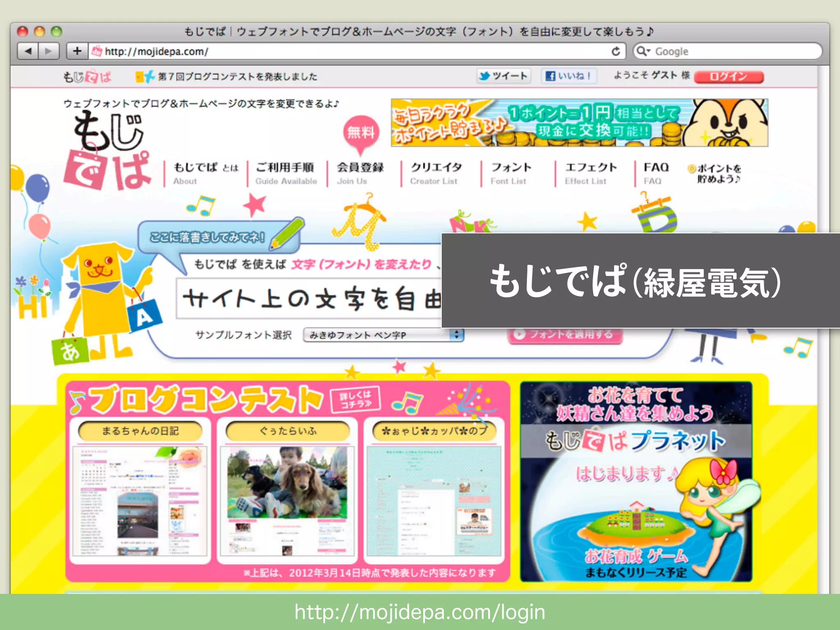The image size is (840, 630).
Task: Open the まるちゃんの日記 blog title
Action: pos(140,431)
